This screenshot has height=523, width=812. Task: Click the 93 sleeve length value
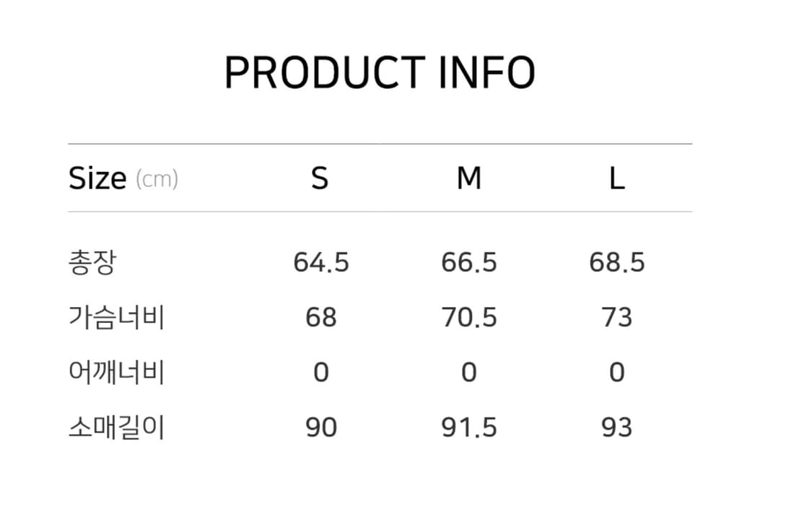(x=617, y=428)
